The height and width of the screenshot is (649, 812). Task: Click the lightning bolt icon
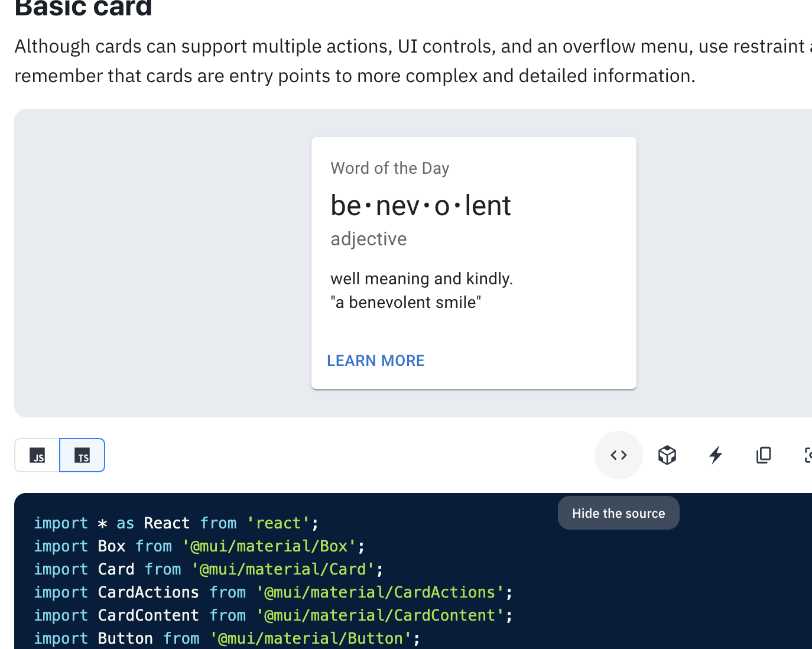point(716,455)
